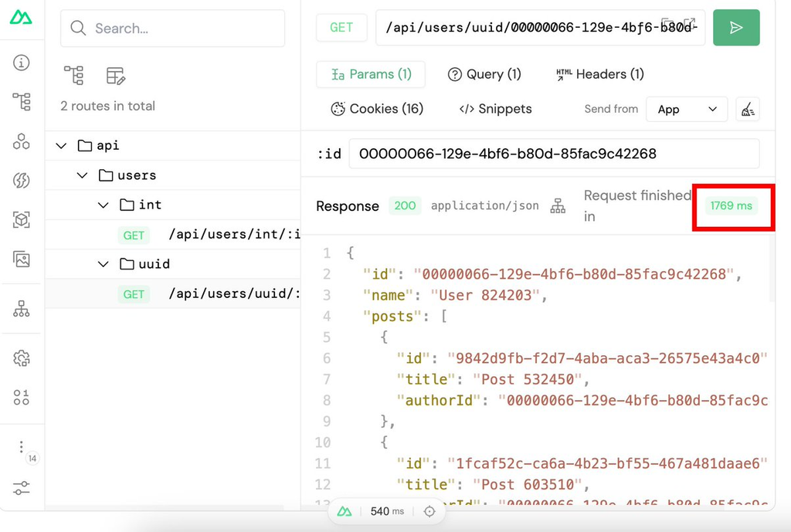Image resolution: width=791 pixels, height=532 pixels.
Task: Change the GET request method
Action: point(341,27)
